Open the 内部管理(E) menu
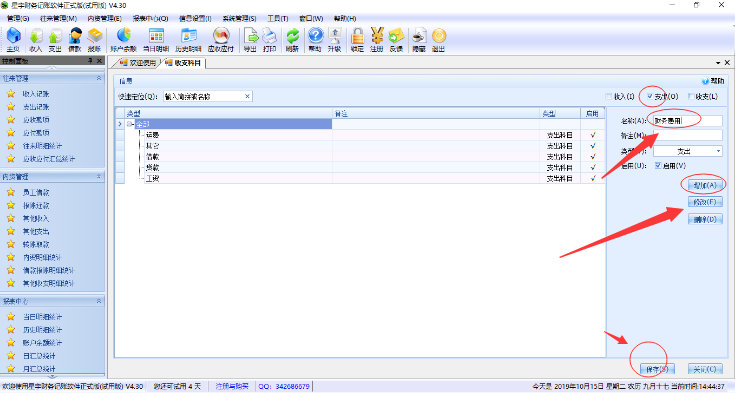The width and height of the screenshot is (738, 393). coord(104,18)
